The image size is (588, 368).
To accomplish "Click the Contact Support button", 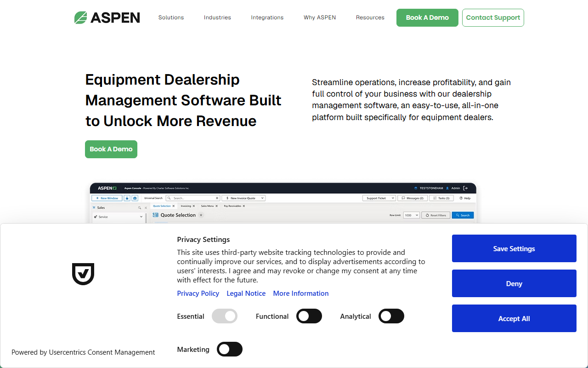I will pyautogui.click(x=493, y=17).
